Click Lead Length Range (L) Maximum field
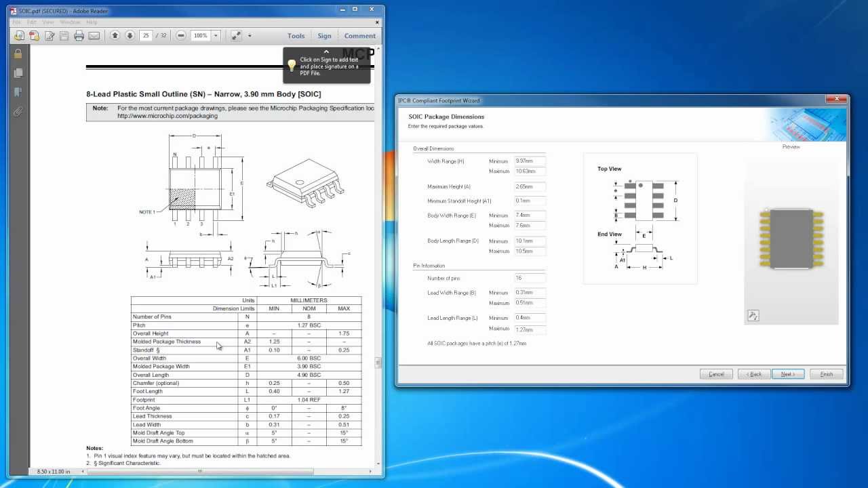868x488 pixels. click(530, 329)
